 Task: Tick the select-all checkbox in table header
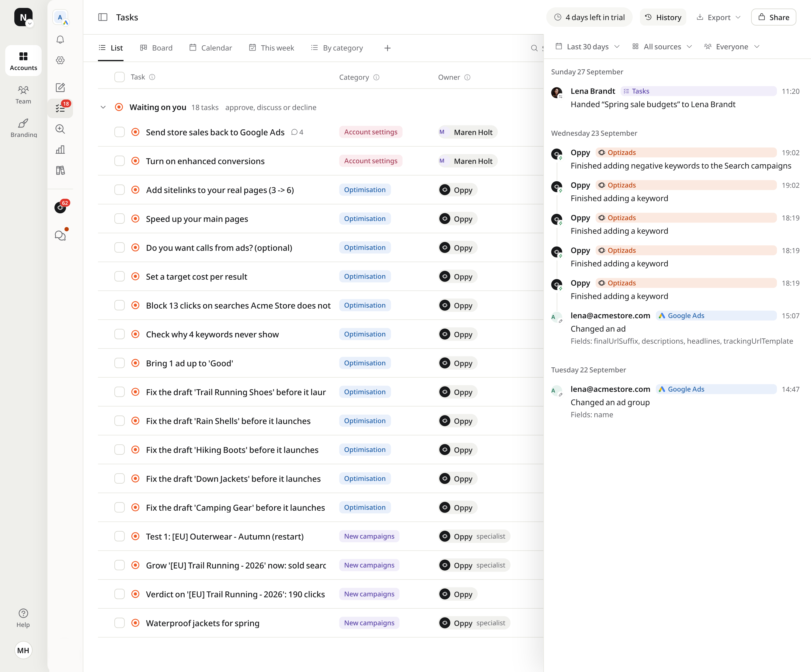click(119, 77)
